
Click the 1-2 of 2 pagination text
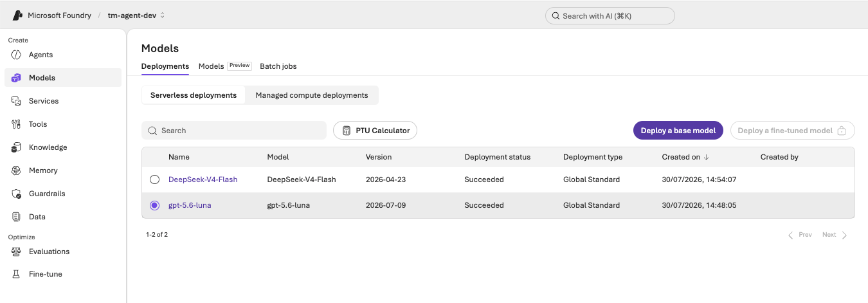click(157, 235)
